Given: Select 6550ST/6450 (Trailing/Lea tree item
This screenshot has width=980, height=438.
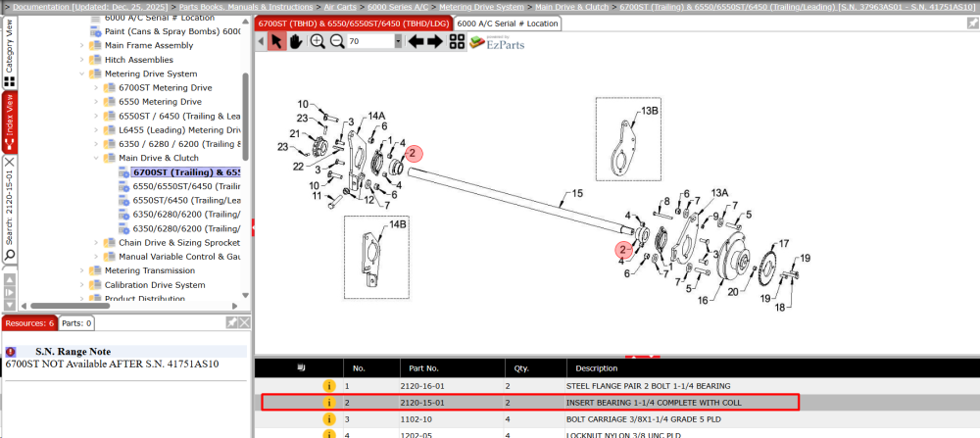Looking at the screenshot, I should pos(186,201).
